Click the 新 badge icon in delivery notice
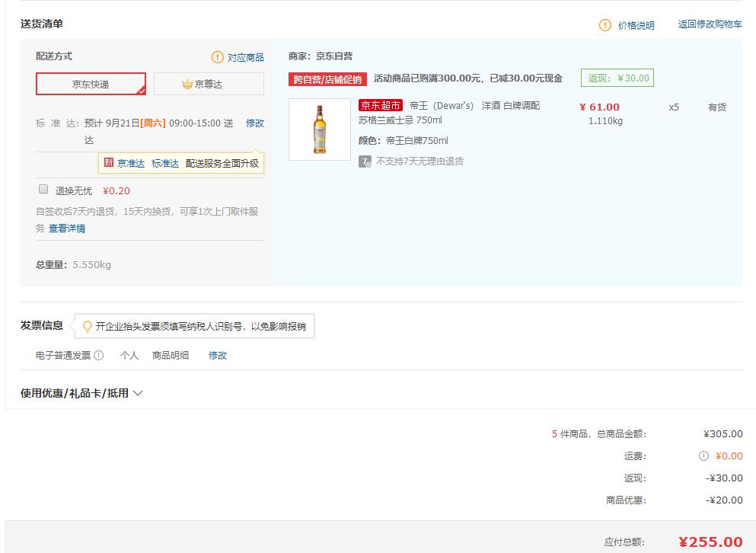 [108, 162]
